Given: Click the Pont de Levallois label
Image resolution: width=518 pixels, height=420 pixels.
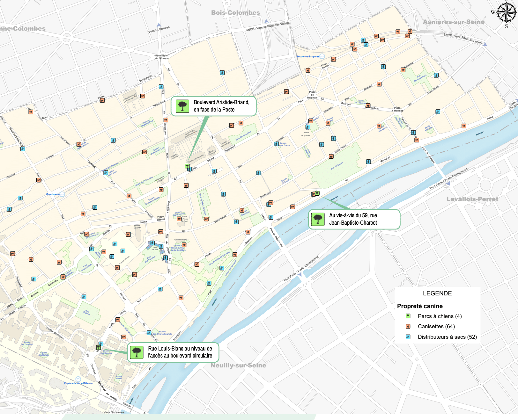Looking at the screenshot, I should point(428,155).
